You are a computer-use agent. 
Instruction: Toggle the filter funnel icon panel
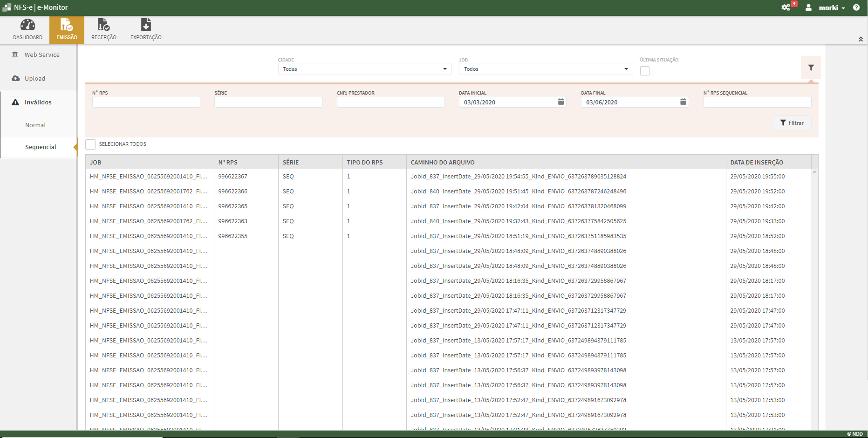click(811, 68)
